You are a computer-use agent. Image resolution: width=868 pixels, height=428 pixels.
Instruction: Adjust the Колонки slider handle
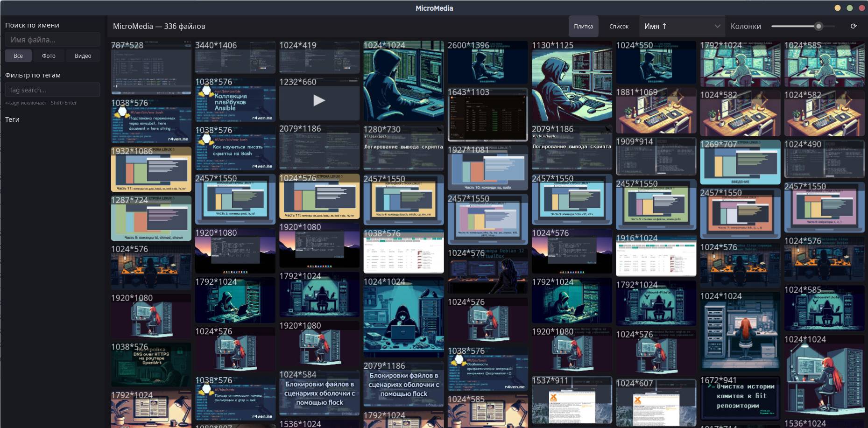(819, 26)
